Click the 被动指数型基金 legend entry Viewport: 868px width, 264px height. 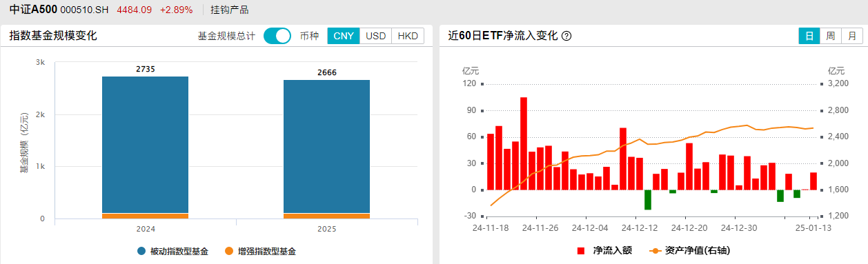172,252
